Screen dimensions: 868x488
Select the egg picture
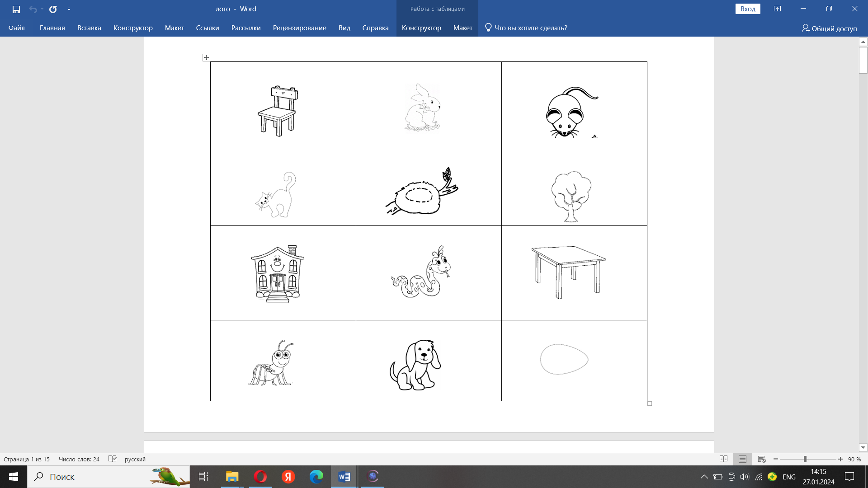tap(564, 359)
